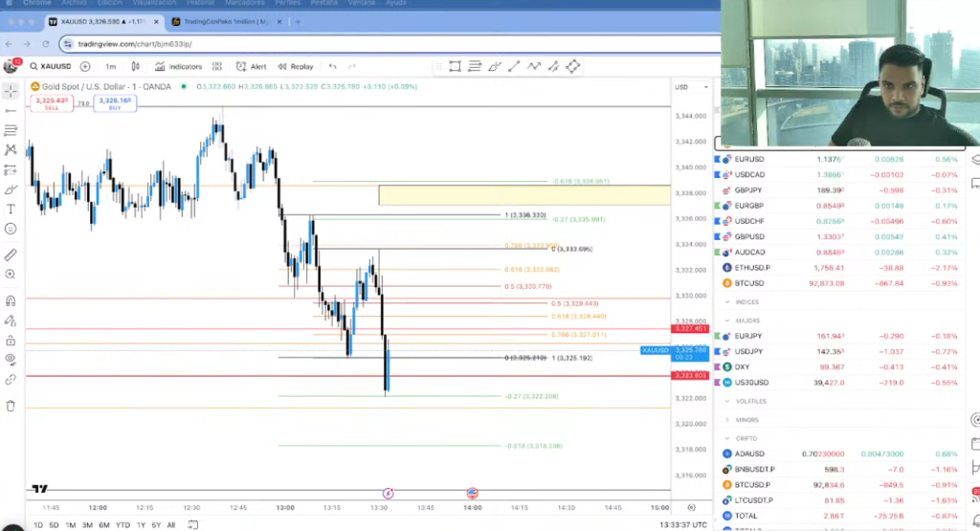The image size is (980, 531).
Task: Open the 13:33:37 UTC timezone menu
Action: 683,524
